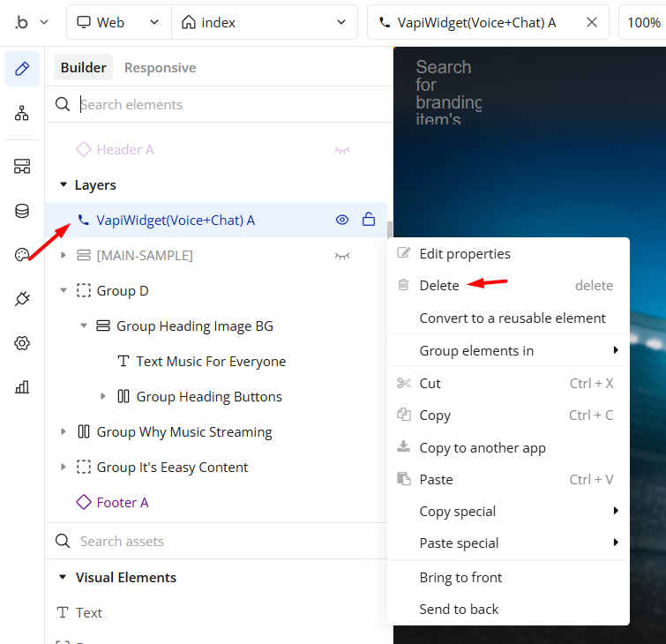Click the Group Why Music Streaming icon
Viewport: 666px width, 644px height.
84,431
